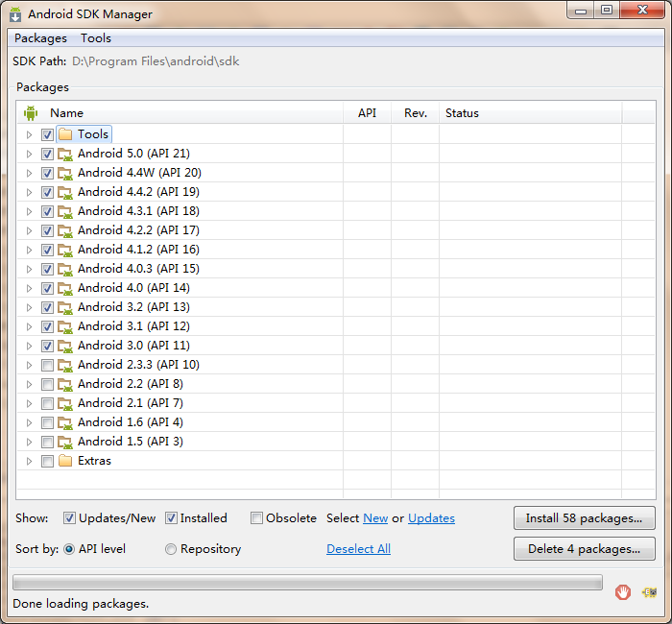The image size is (672, 624).
Task: Click the Android 1.6 (API 4) platform icon
Action: point(65,423)
